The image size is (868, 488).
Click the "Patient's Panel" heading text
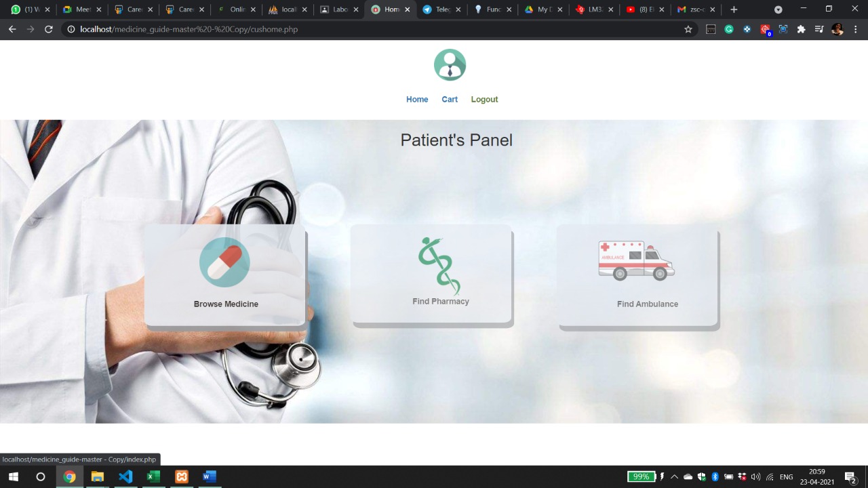pos(456,140)
